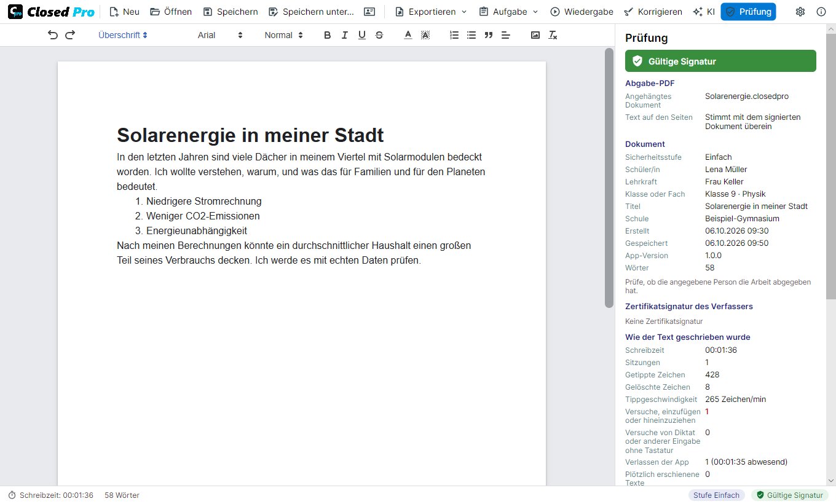836x504 pixels.
Task: Pick a text highlight color
Action: (x=425, y=35)
